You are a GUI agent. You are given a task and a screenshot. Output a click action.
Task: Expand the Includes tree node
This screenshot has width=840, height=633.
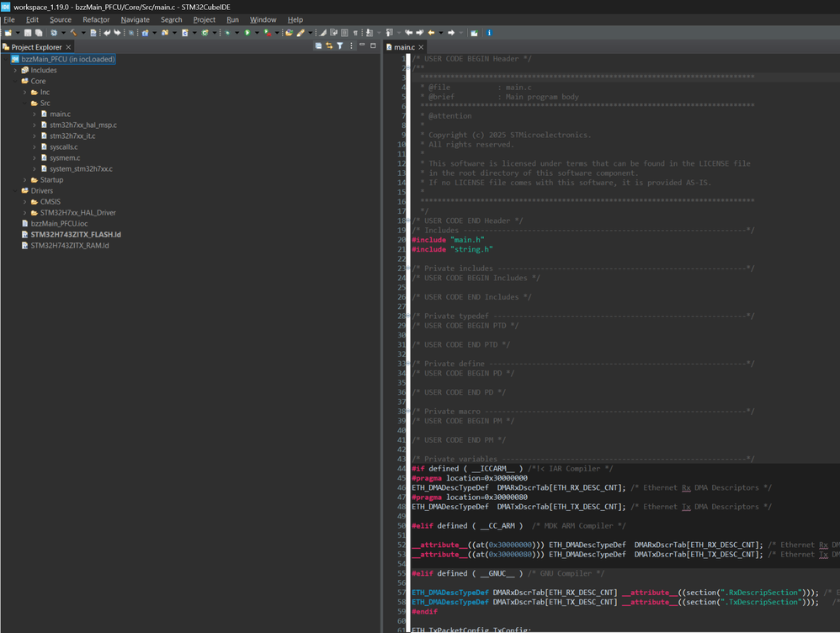point(15,71)
